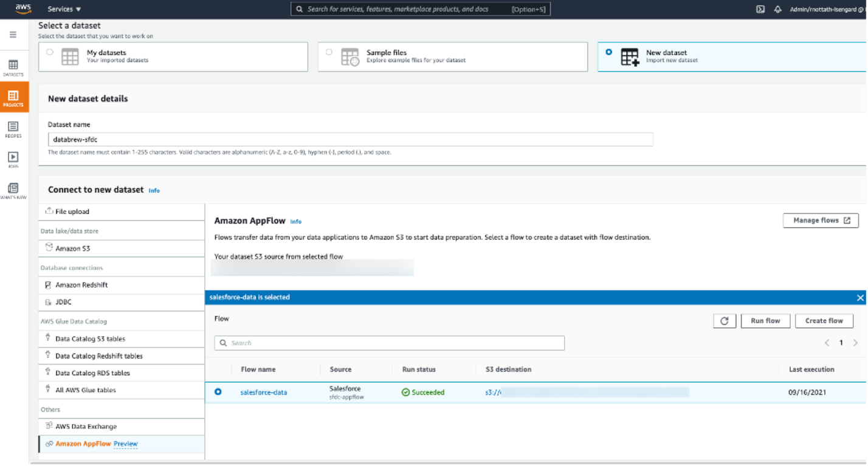Refresh the flow list

pos(725,321)
